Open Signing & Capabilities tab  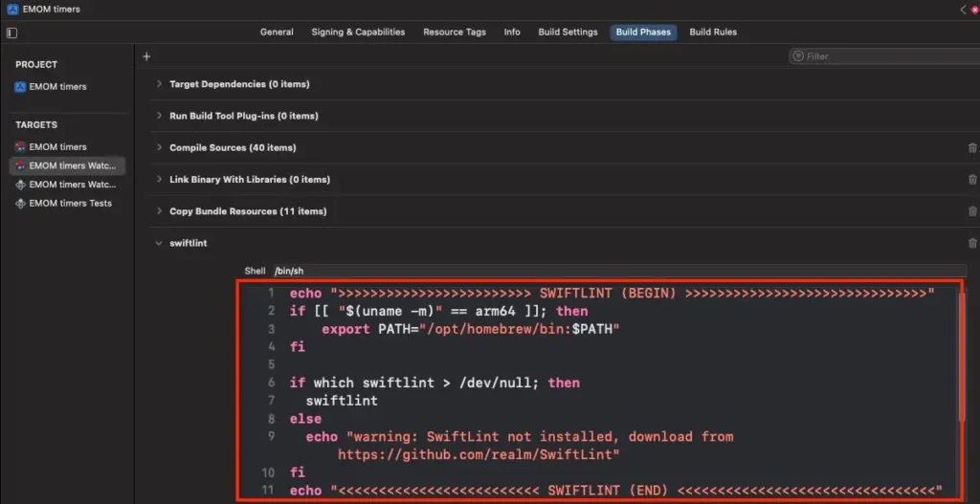point(358,32)
